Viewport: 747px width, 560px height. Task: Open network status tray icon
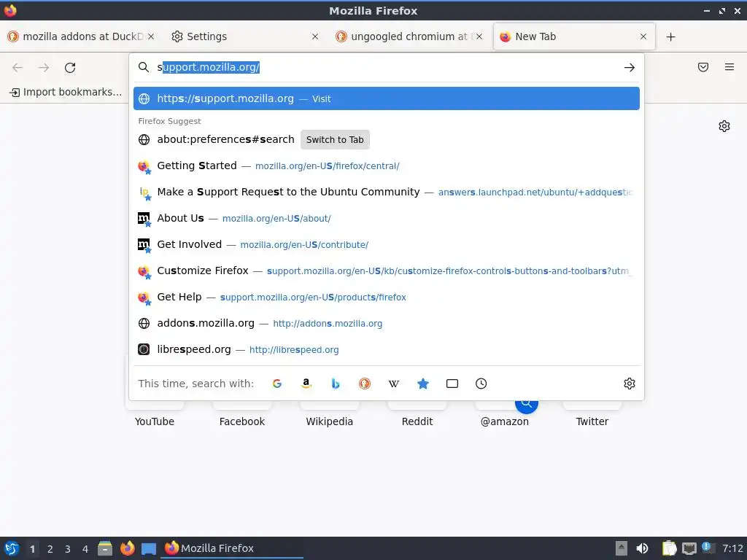[689, 548]
